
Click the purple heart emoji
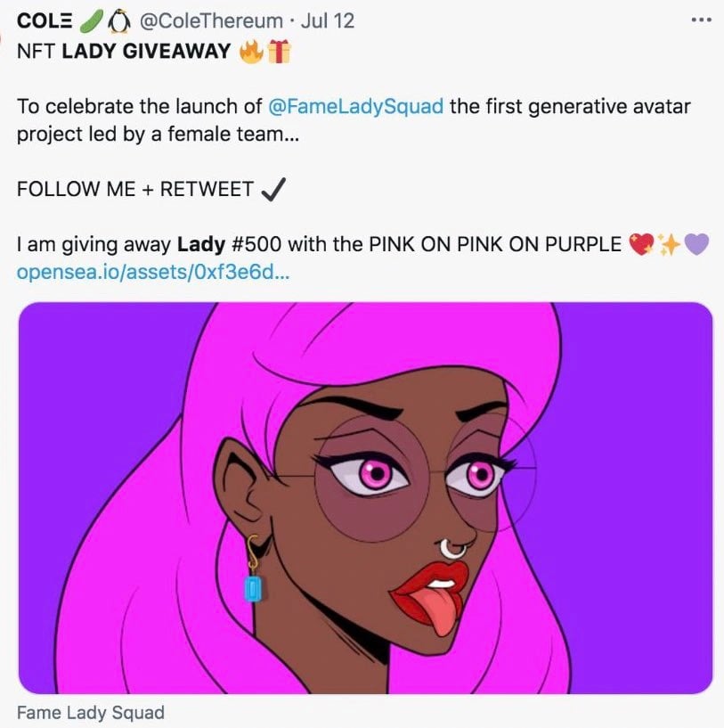click(x=696, y=245)
